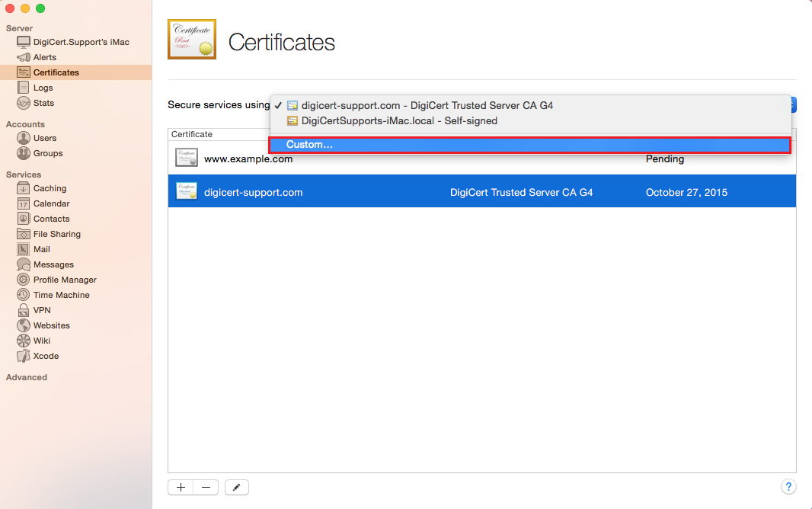Open the Xcode service
The width and height of the screenshot is (812, 509).
[46, 356]
